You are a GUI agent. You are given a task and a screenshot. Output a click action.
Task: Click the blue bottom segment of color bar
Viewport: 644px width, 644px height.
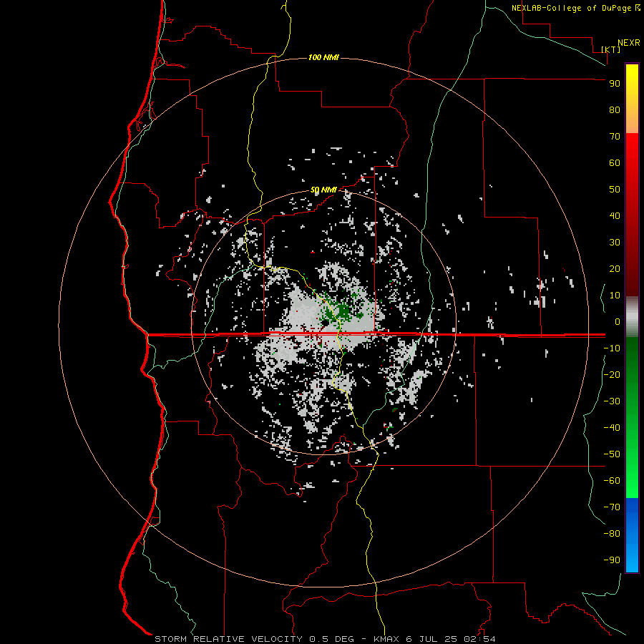[632, 535]
